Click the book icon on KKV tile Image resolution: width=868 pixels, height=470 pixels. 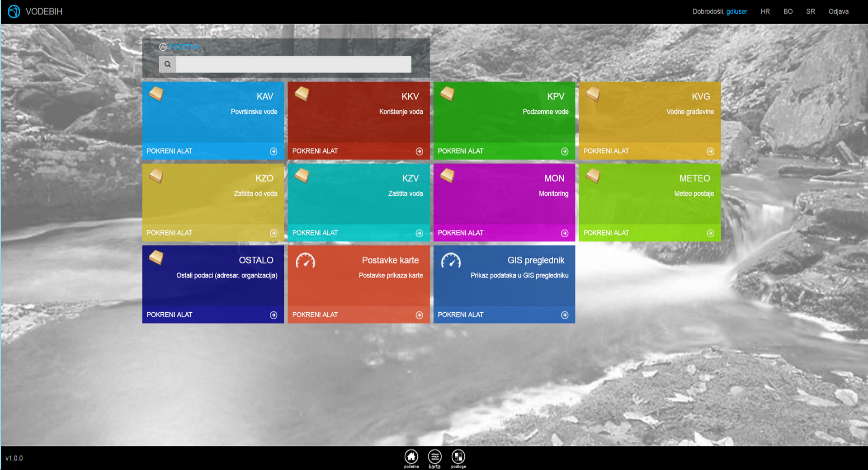[x=302, y=94]
